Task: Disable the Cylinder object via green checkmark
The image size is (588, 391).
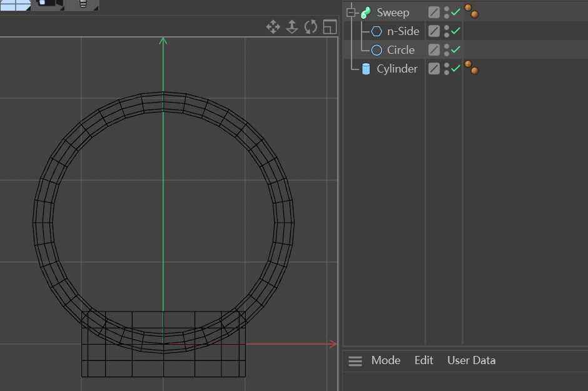Action: click(x=455, y=68)
